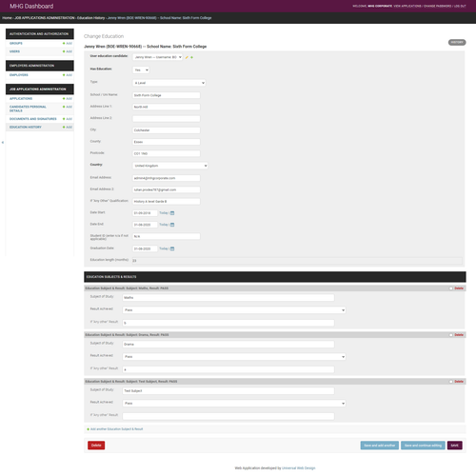Open Employers in the sidebar

pos(19,75)
